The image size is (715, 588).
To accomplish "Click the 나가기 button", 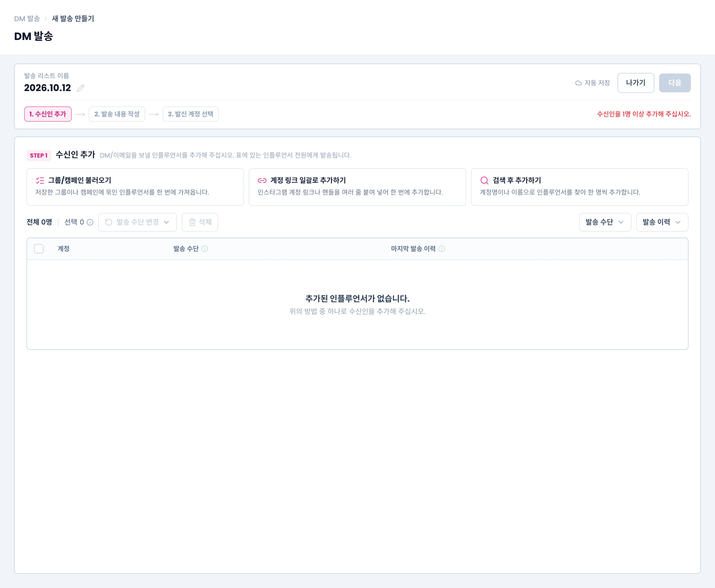I will [635, 83].
